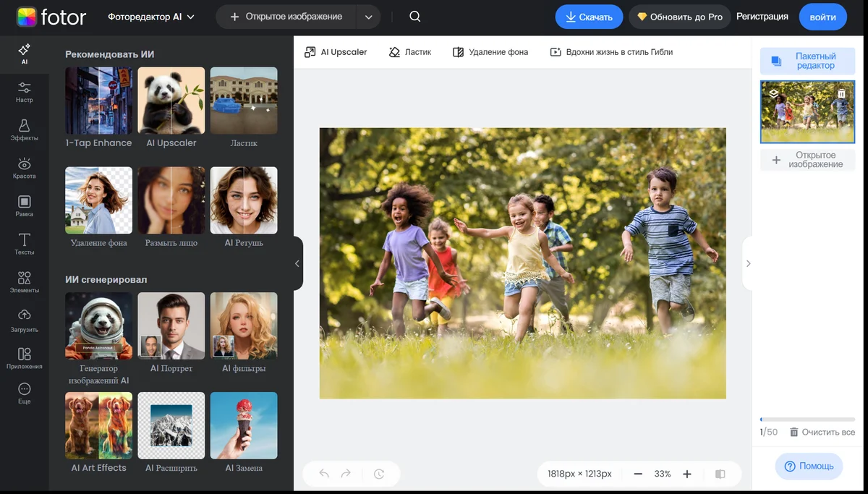Viewport: 868px width, 494px height.
Task: Select Вдохни жизнь в стиль Гибли tool
Action: click(x=611, y=52)
